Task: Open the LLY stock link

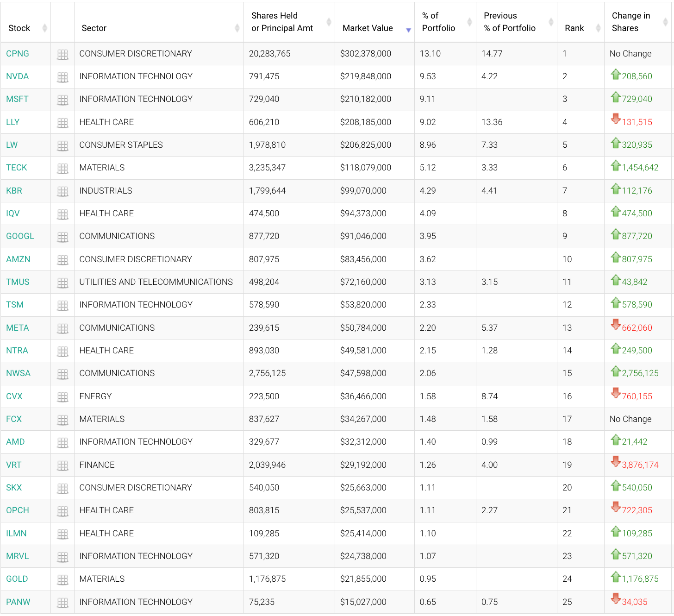Action: [x=13, y=122]
